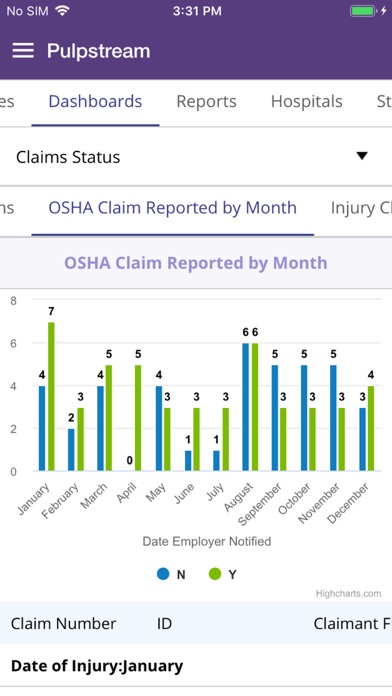Go to the Hospitals tab
The image size is (392, 696).
307,101
